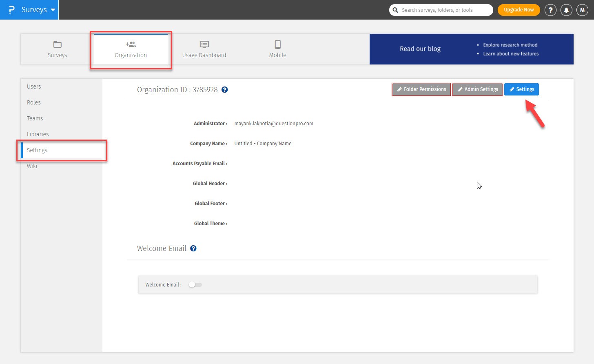Click the 'Global Header :' label
This screenshot has width=594, height=364.
[x=210, y=184]
